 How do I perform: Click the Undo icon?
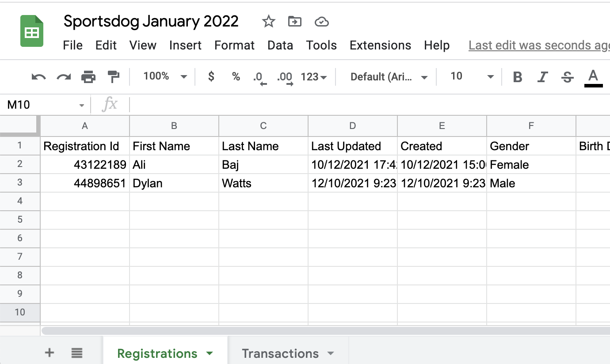click(x=38, y=76)
